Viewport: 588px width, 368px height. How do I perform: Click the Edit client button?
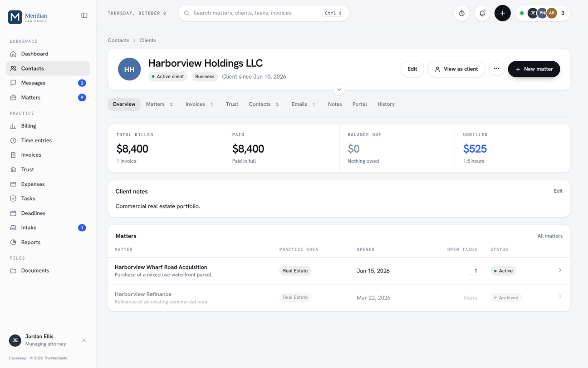click(412, 69)
